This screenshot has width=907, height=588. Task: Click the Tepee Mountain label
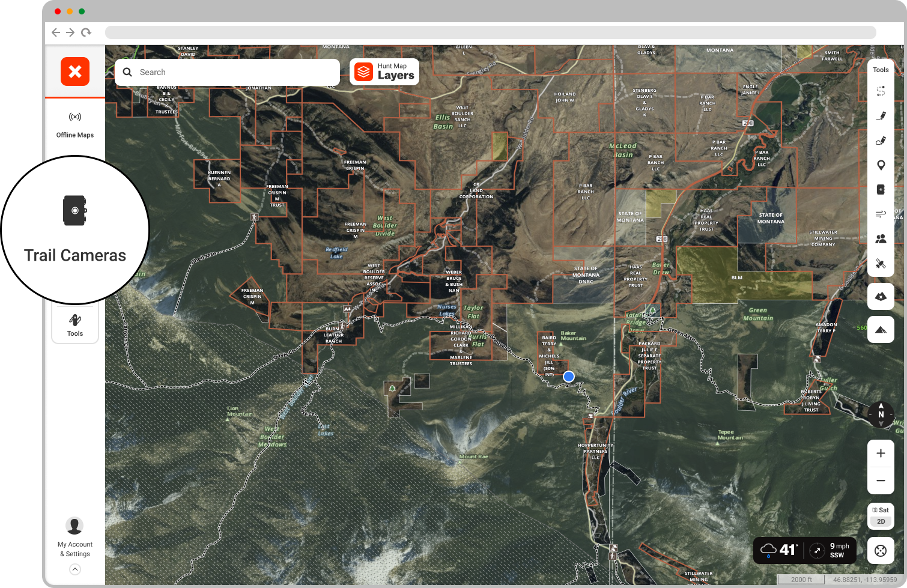[x=730, y=435]
